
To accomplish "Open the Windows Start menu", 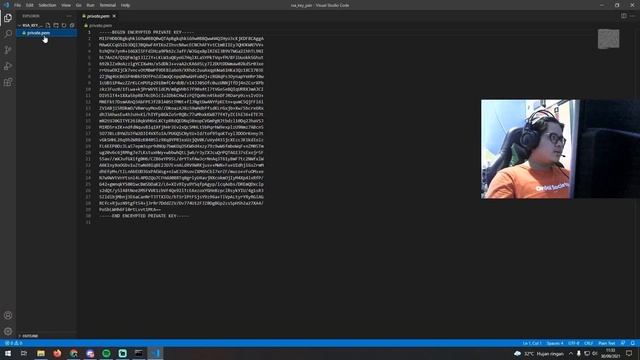I will (8, 353).
